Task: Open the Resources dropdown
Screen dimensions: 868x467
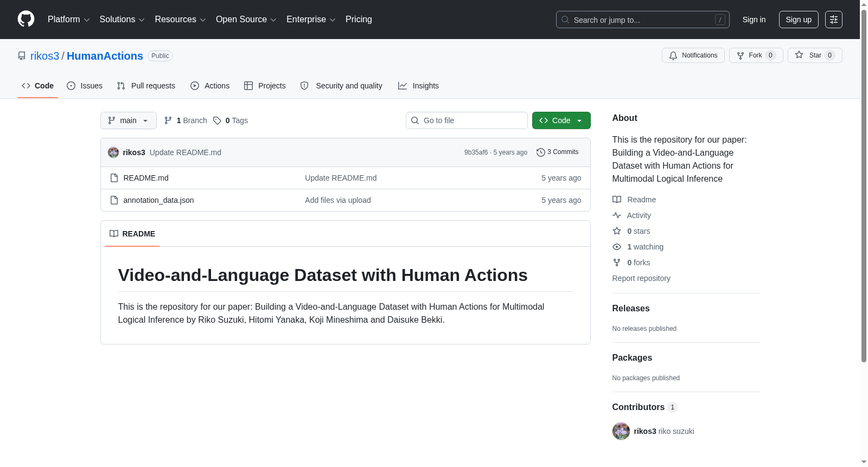Action: click(180, 20)
